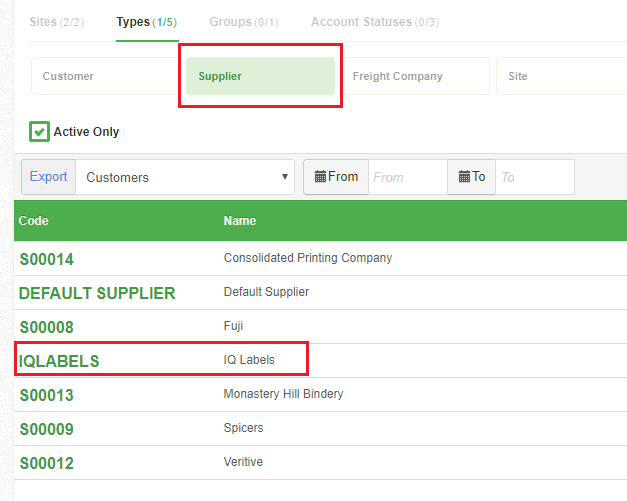Switch to the Groups tab
Image resolution: width=627 pixels, height=501 pixels.
tap(244, 22)
